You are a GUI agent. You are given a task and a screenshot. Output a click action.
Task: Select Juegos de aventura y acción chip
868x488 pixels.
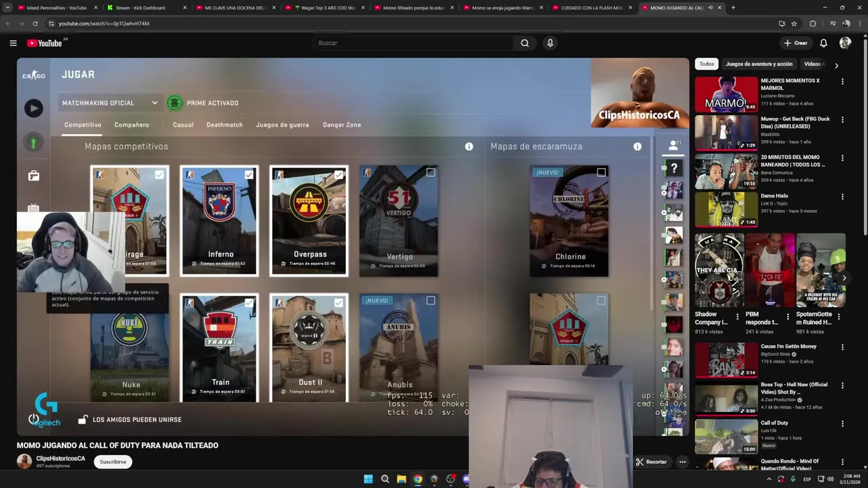(759, 64)
